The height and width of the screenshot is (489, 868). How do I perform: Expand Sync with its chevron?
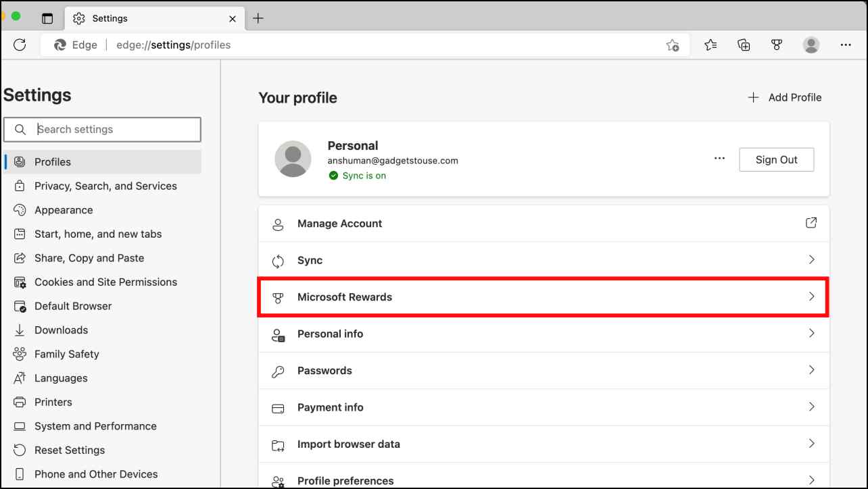812,259
